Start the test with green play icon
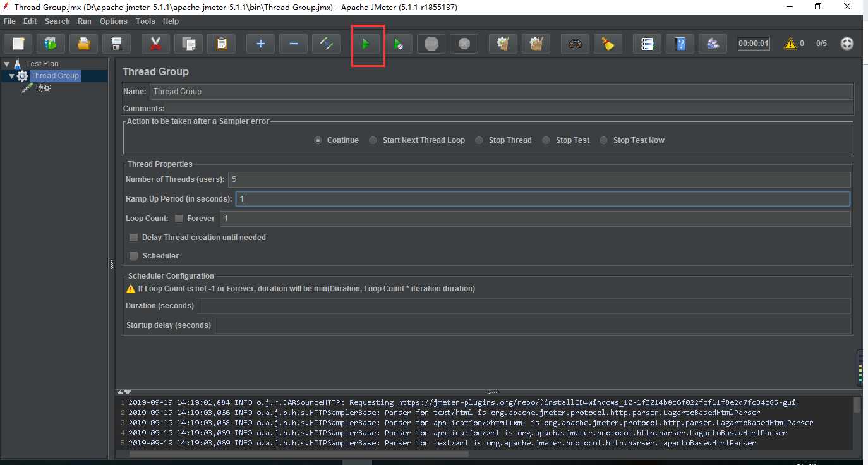The image size is (868, 465). pyautogui.click(x=365, y=44)
